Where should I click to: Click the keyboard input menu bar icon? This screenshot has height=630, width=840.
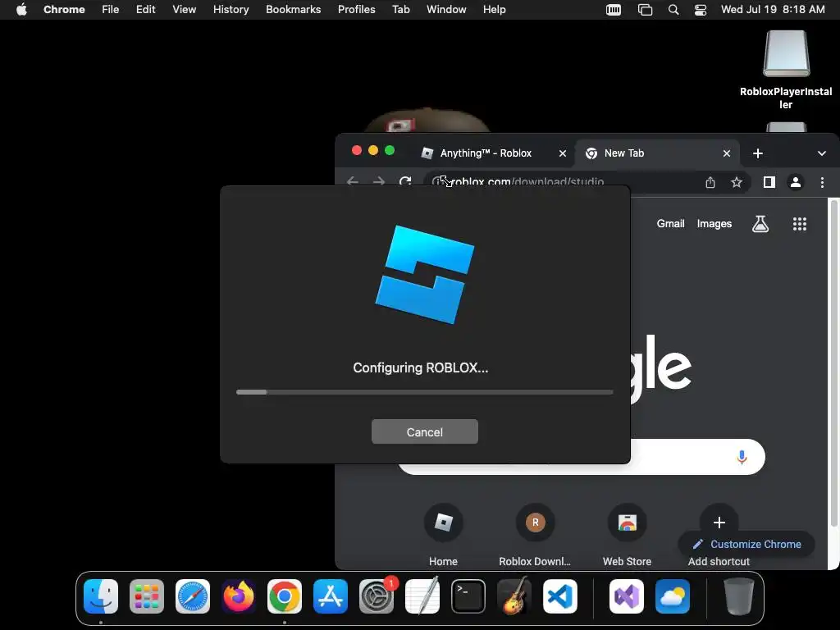(x=614, y=10)
